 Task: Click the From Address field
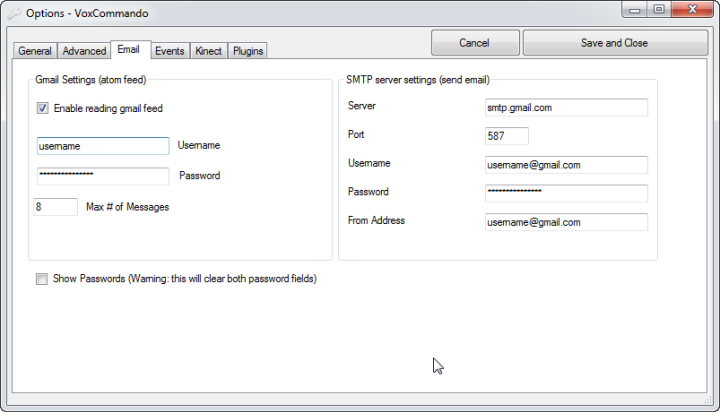click(x=566, y=222)
